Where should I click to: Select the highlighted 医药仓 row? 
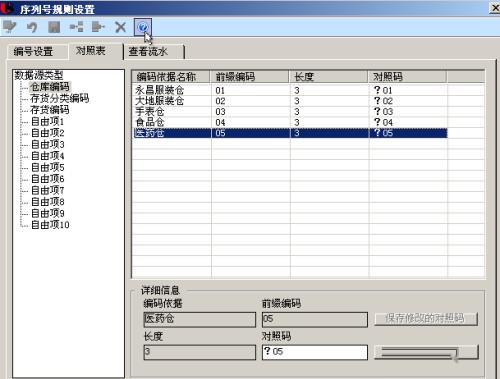click(x=290, y=133)
